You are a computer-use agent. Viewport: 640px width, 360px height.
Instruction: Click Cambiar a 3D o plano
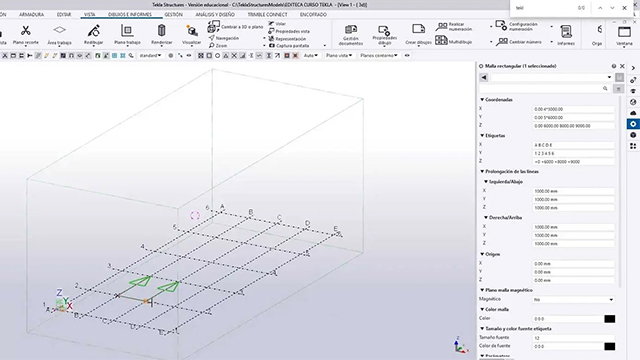[x=236, y=27]
